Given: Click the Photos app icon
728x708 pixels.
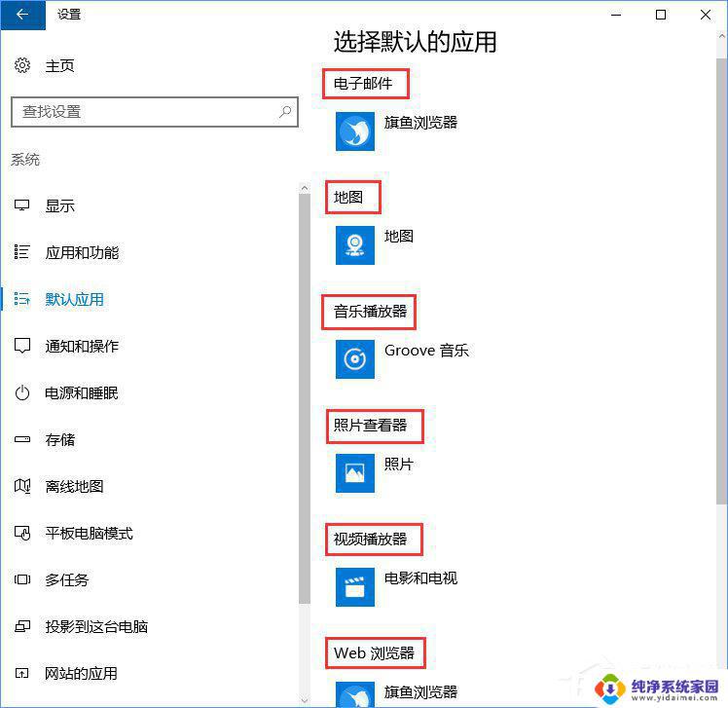Looking at the screenshot, I should click(x=355, y=473).
